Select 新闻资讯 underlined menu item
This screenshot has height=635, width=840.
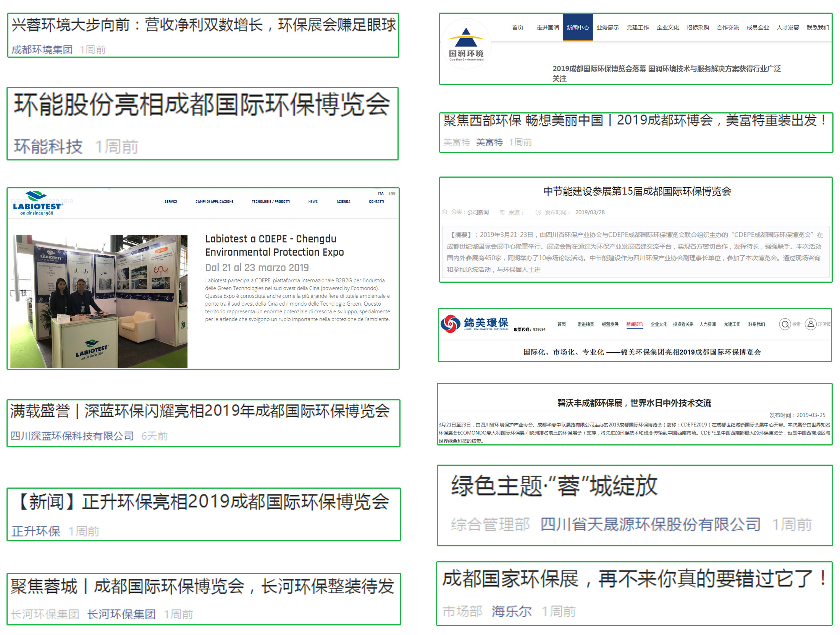coord(635,324)
